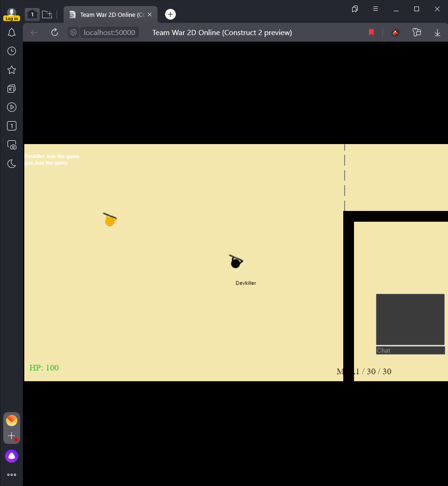Close the Team War 2D Online tab
Screen dimensions: 448x486
click(150, 15)
